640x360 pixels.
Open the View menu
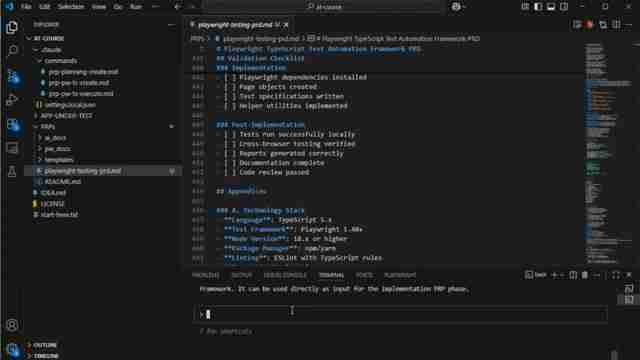(98, 7)
